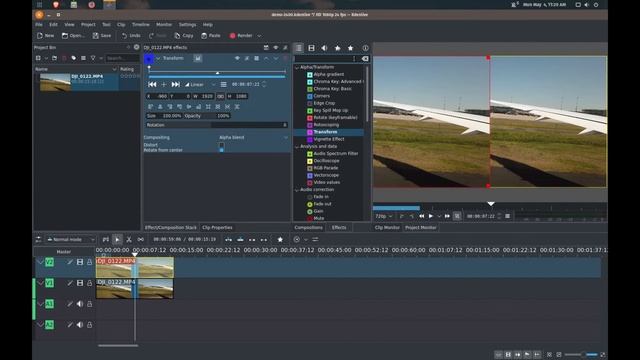Open keyframe options hamburger menu
Image resolution: width=640 pixels, height=360 pixels.
(x=223, y=84)
